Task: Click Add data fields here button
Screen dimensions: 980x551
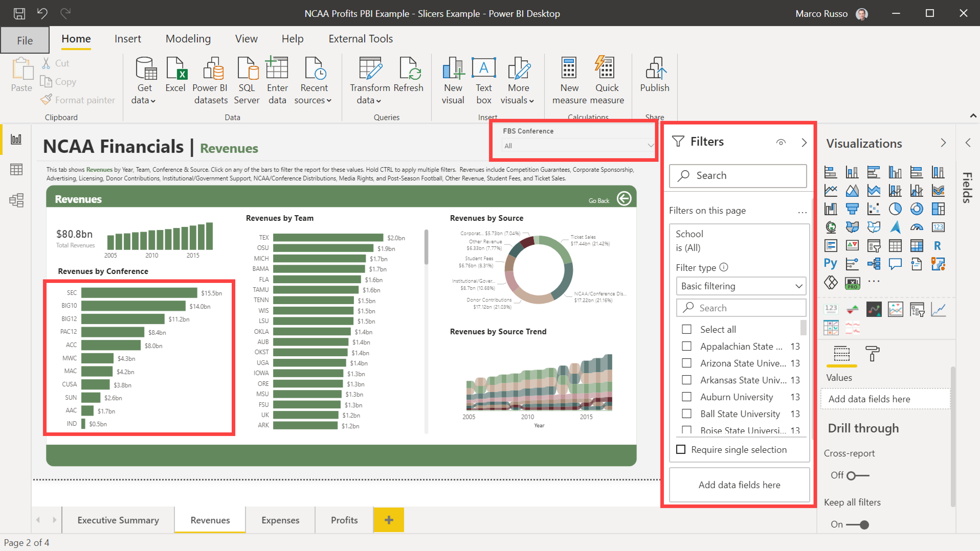Action: [x=740, y=484]
